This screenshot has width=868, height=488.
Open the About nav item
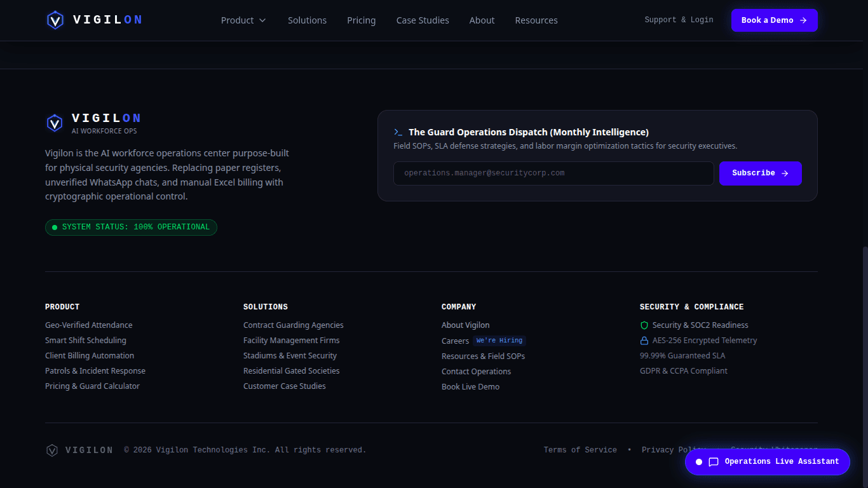click(482, 20)
